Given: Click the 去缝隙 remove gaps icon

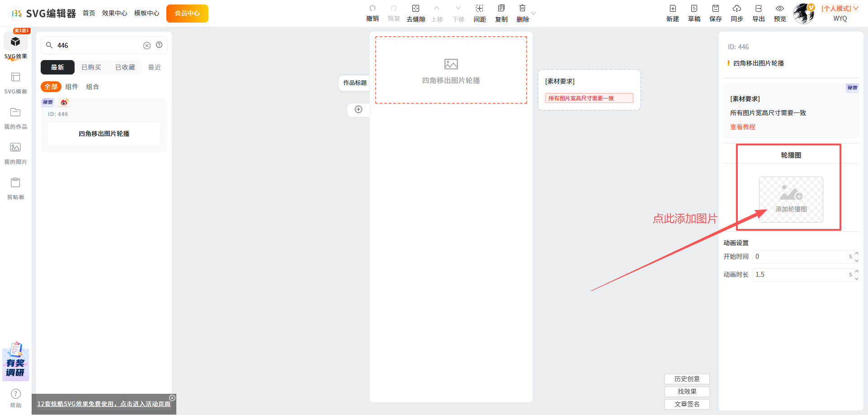Looking at the screenshot, I should pyautogui.click(x=415, y=9).
